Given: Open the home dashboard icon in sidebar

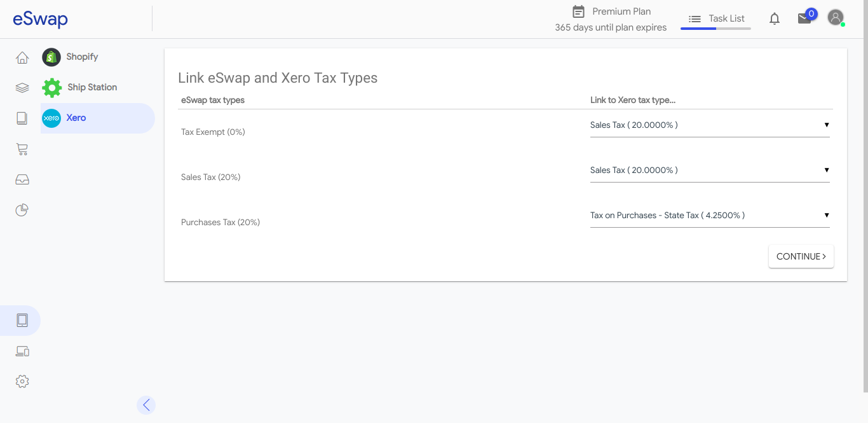Looking at the screenshot, I should (22, 57).
